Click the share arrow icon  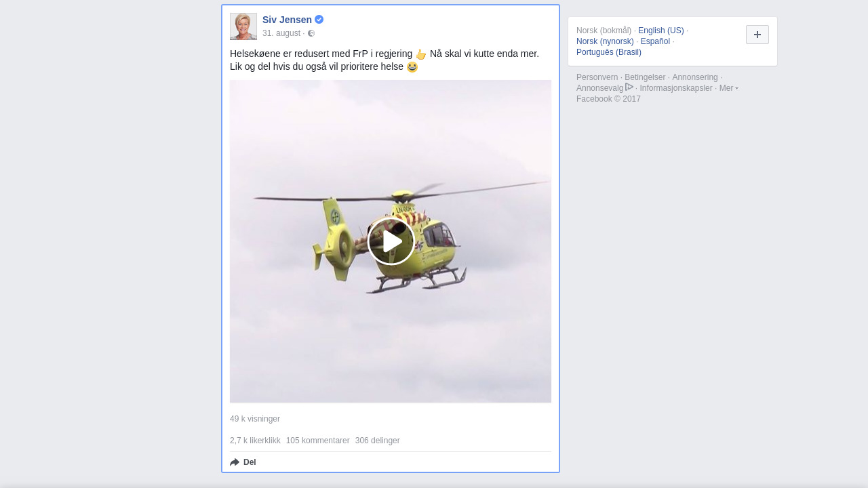point(235,462)
